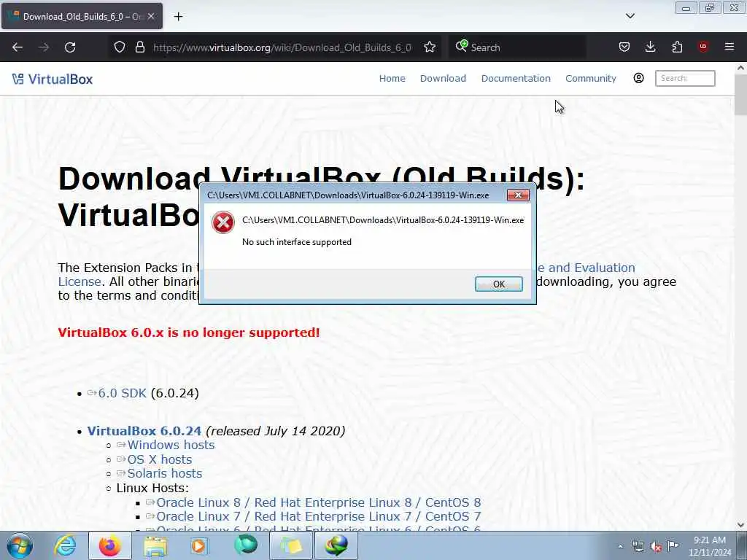Close the Download_Old_Builds_6_0 tab
Viewport: 747px width, 560px height.
click(151, 16)
